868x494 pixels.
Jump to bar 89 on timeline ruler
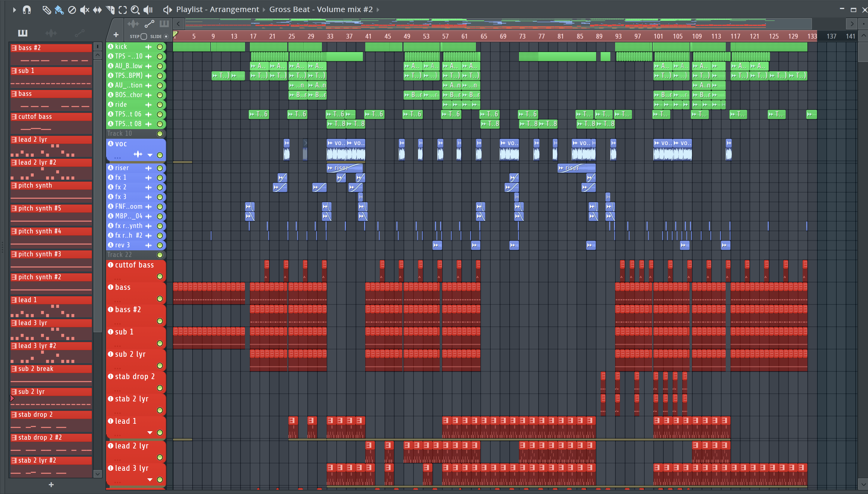tap(599, 36)
